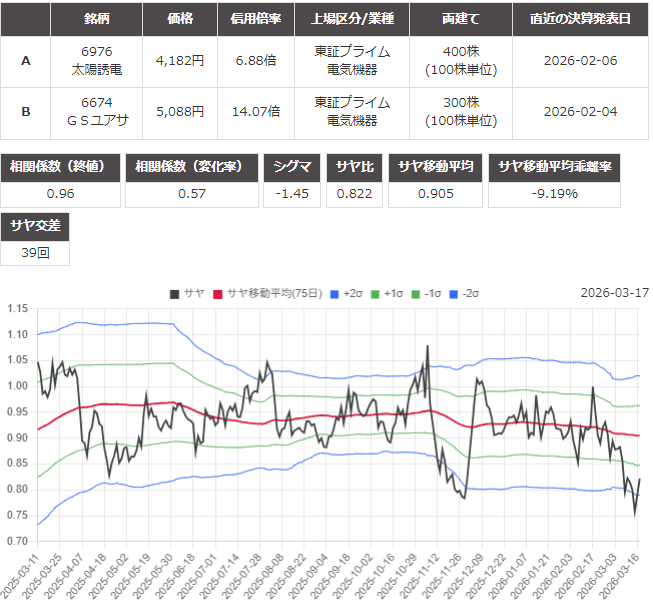Click the 相関係数（終値） label box
Image resolution: width=653 pixels, height=603 pixels.
60,167
